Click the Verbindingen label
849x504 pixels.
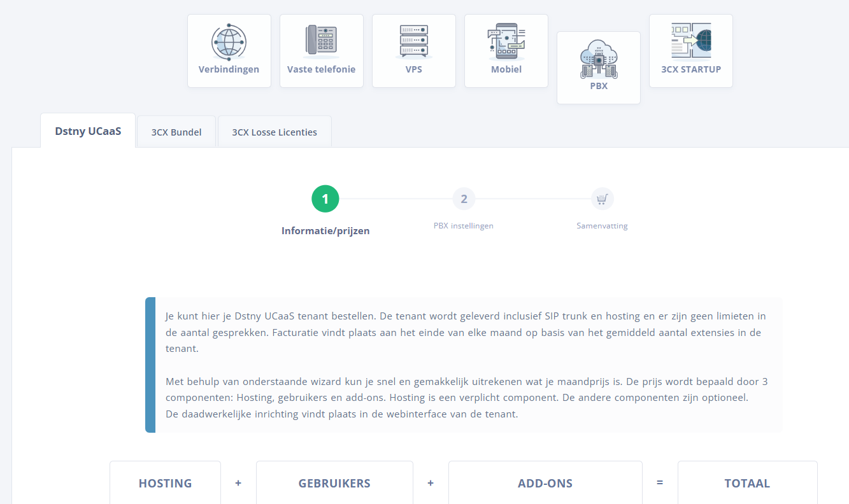point(229,69)
